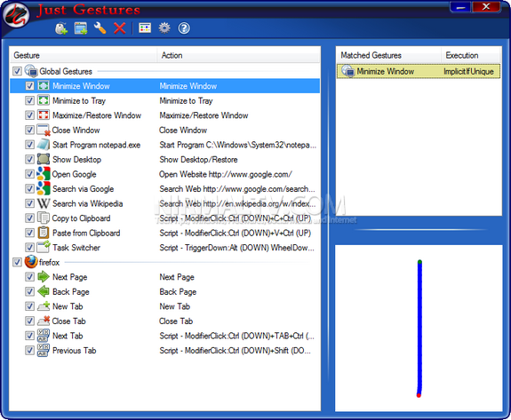The image size is (511, 420).
Task: Click the add application window icon
Action: (81, 28)
